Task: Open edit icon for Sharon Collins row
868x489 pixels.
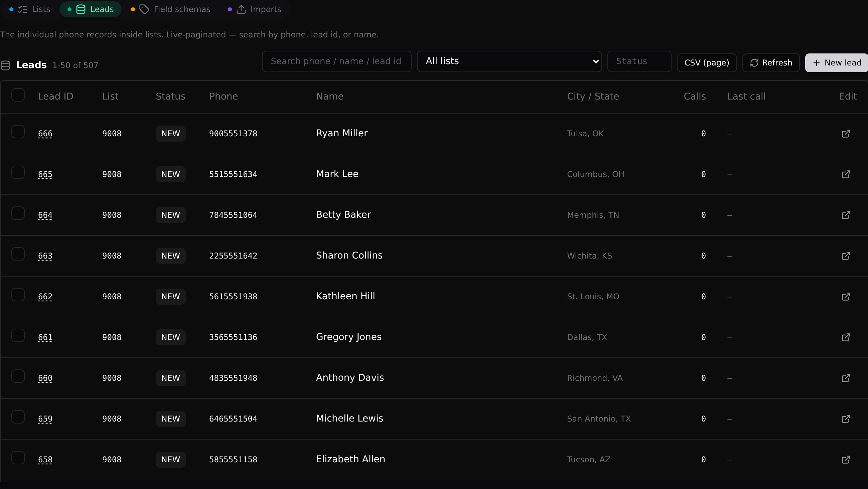Action: tap(845, 256)
